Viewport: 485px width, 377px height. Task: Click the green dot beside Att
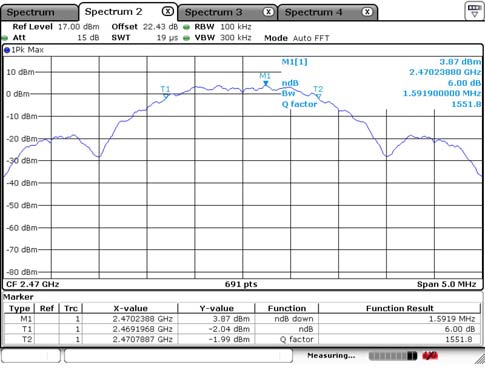(x=5, y=38)
